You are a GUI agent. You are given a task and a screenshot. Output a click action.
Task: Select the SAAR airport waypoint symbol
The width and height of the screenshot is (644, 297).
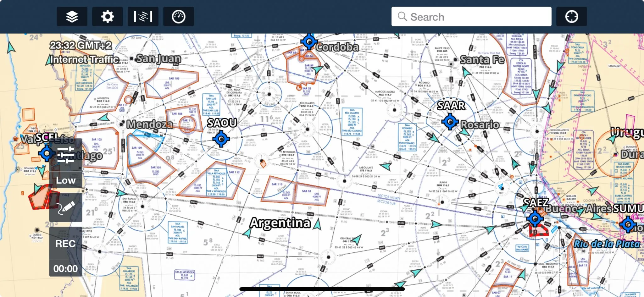tap(450, 121)
